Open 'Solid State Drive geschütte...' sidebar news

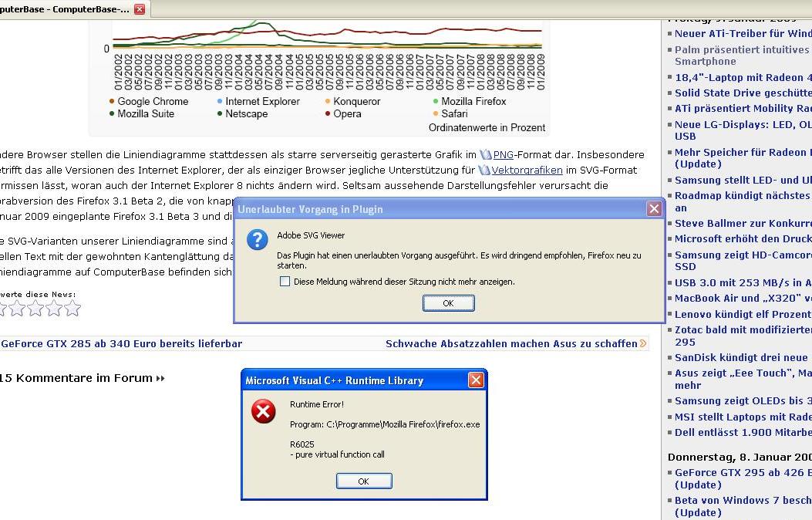[743, 93]
